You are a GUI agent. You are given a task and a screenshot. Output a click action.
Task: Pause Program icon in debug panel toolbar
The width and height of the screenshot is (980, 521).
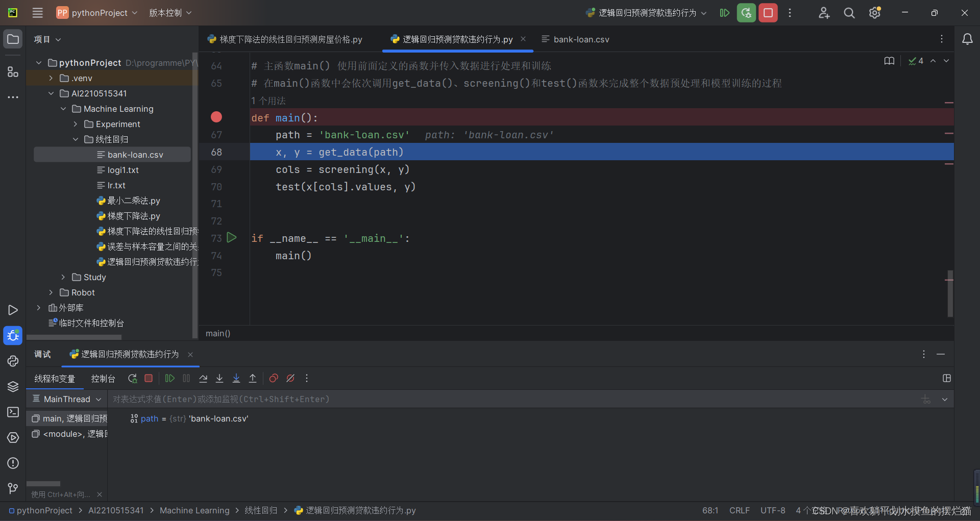[x=186, y=379]
